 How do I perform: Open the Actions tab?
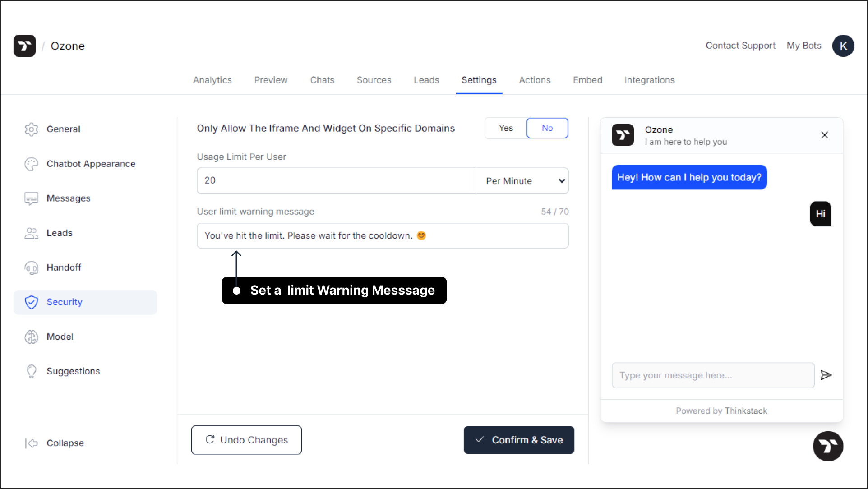[x=535, y=80]
